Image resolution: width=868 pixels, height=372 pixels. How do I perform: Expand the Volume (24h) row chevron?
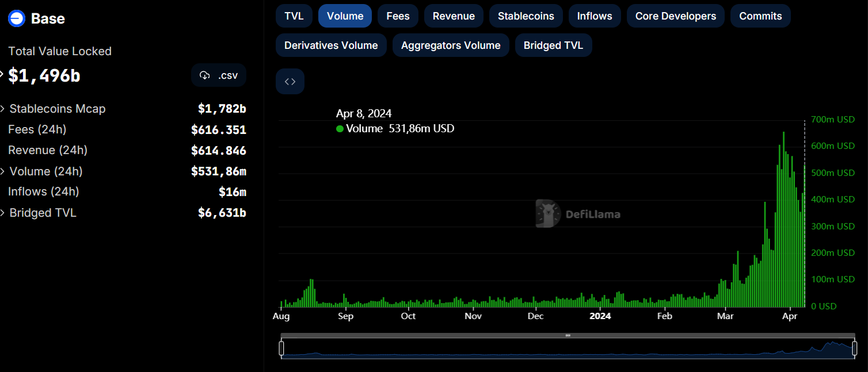3,171
